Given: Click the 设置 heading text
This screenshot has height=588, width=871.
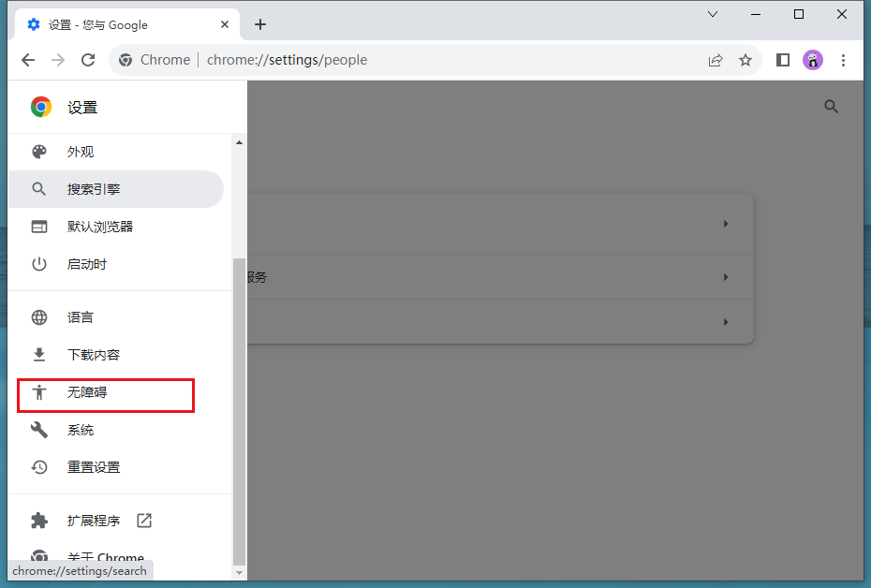Looking at the screenshot, I should (82, 107).
